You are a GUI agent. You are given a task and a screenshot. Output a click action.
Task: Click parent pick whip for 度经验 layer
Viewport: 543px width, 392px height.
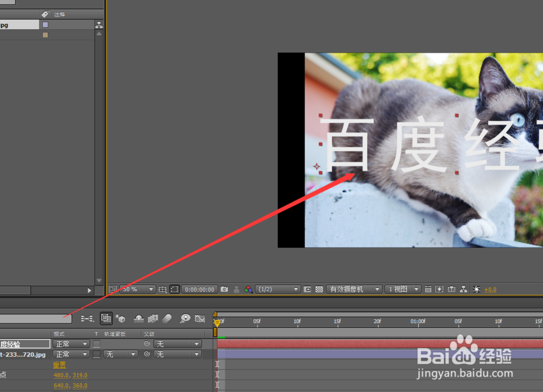click(147, 344)
